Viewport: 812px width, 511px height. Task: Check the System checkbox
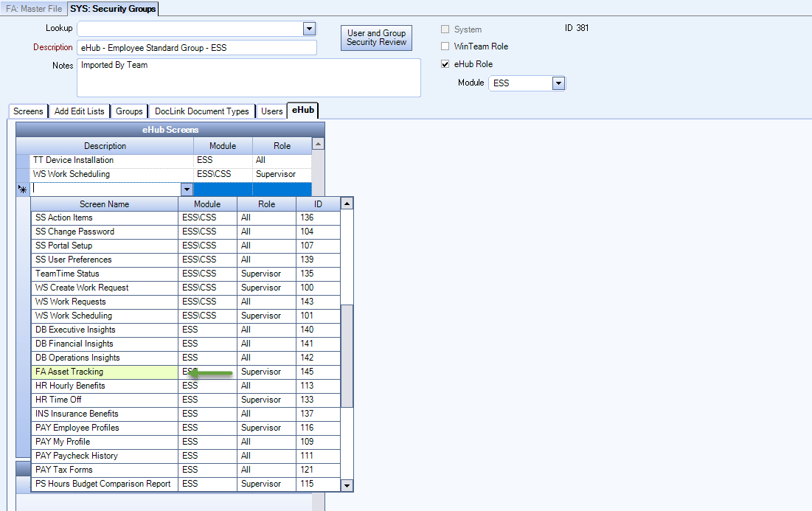[445, 29]
